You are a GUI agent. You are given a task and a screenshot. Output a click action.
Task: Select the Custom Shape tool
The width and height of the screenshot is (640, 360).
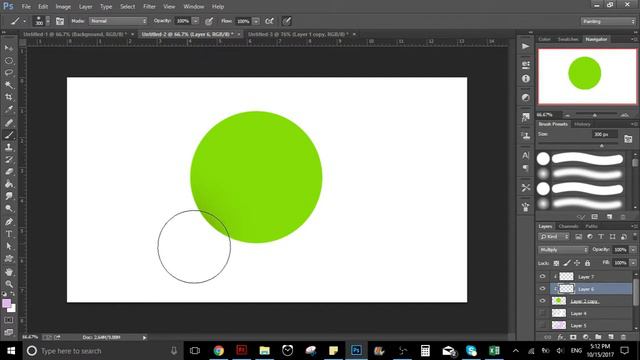click(x=9, y=259)
